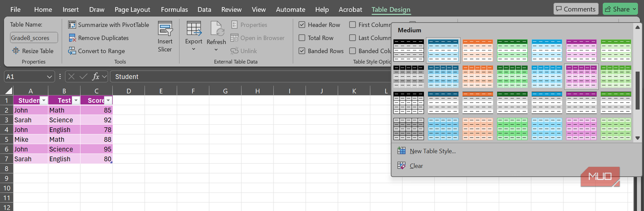The image size is (644, 211).
Task: Click the formula bar showing Student
Action: (250, 77)
